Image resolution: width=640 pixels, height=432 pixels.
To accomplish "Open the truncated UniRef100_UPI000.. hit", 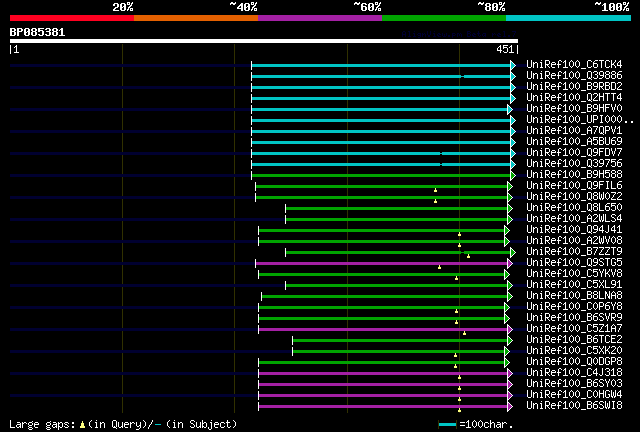I will point(580,120).
